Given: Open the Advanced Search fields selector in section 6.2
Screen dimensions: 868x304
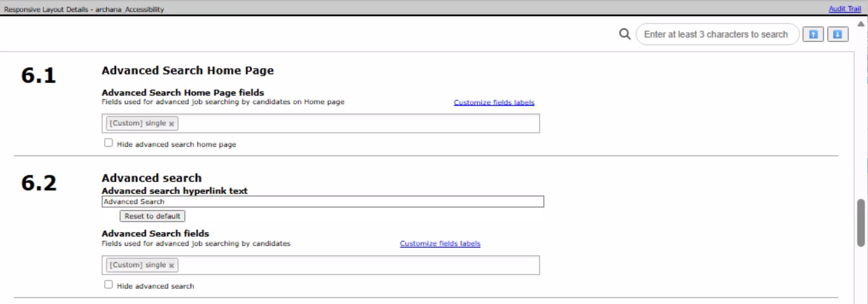Looking at the screenshot, I should tap(358, 265).
